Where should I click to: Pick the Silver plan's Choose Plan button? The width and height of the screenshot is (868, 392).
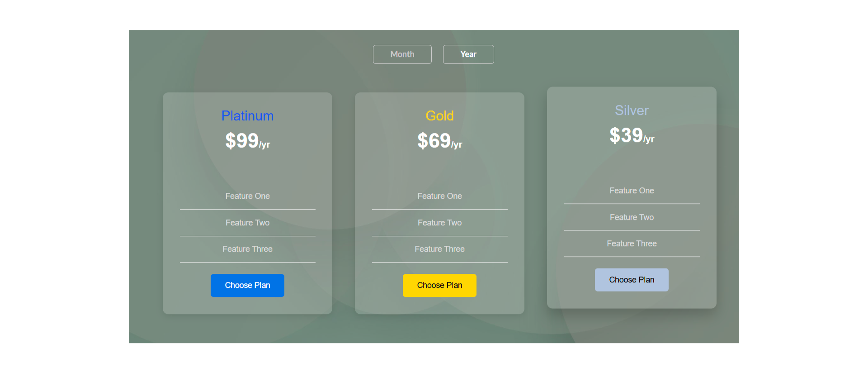tap(632, 280)
